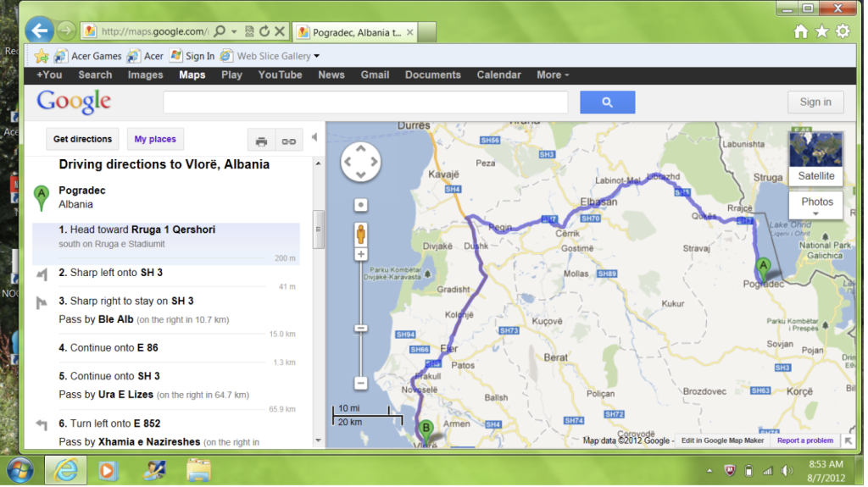Image resolution: width=868 pixels, height=487 pixels.
Task: Open the Acer Games favorite
Action: click(87, 56)
